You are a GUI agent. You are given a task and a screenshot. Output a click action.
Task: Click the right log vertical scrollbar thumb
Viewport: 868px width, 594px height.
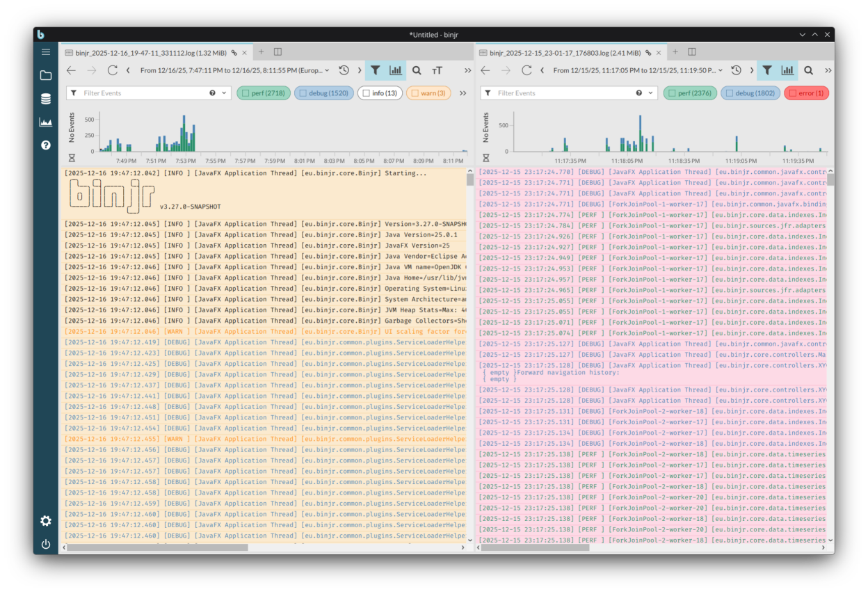pyautogui.click(x=830, y=179)
